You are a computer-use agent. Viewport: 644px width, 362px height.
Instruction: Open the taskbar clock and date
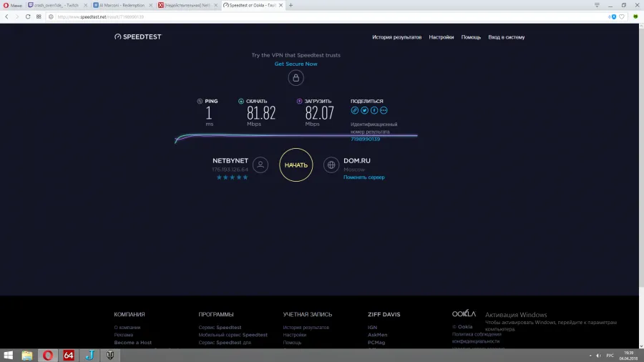tap(629, 356)
